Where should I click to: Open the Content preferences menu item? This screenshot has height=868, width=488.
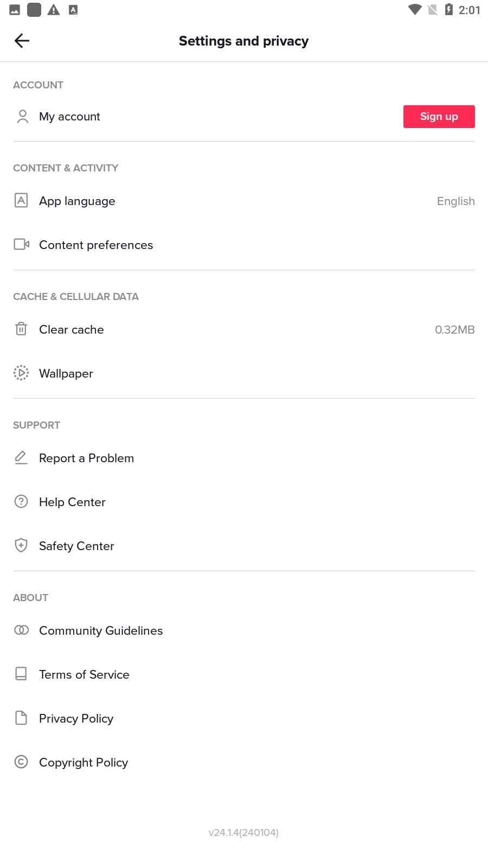click(x=96, y=245)
